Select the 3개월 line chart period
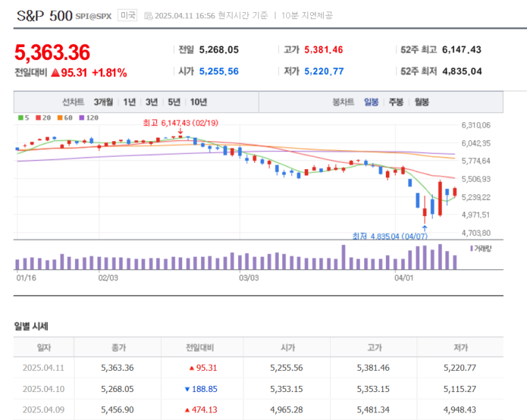Viewport: 527px width, 420px height. pos(103,102)
